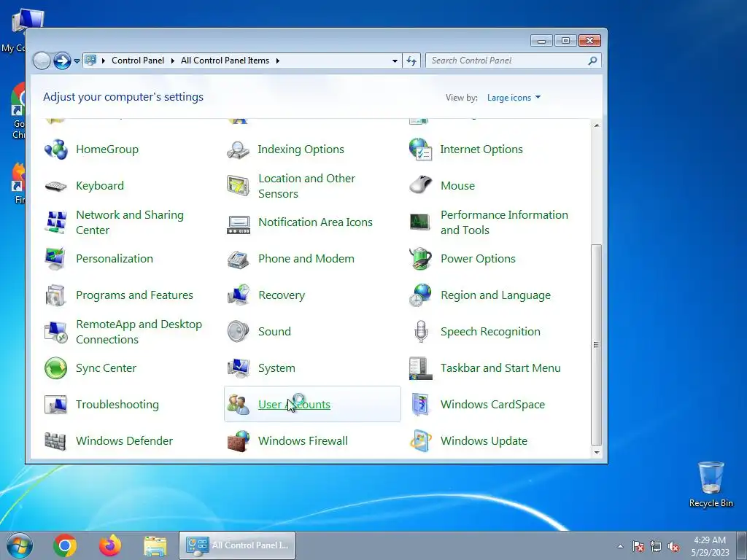Open RemoteApp and Desktop Connections icon
Screen dimensions: 747x560
coord(55,332)
